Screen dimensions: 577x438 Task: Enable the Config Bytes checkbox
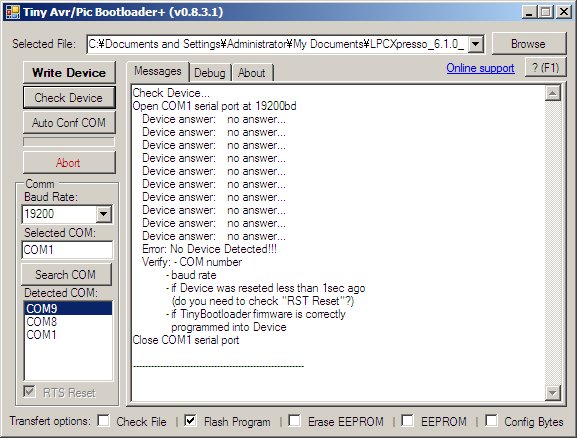point(491,421)
